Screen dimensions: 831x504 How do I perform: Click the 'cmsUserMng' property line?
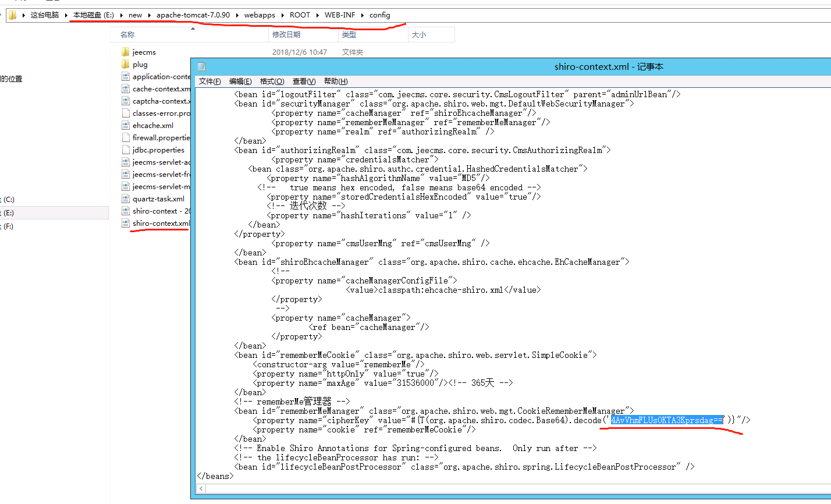coord(381,243)
